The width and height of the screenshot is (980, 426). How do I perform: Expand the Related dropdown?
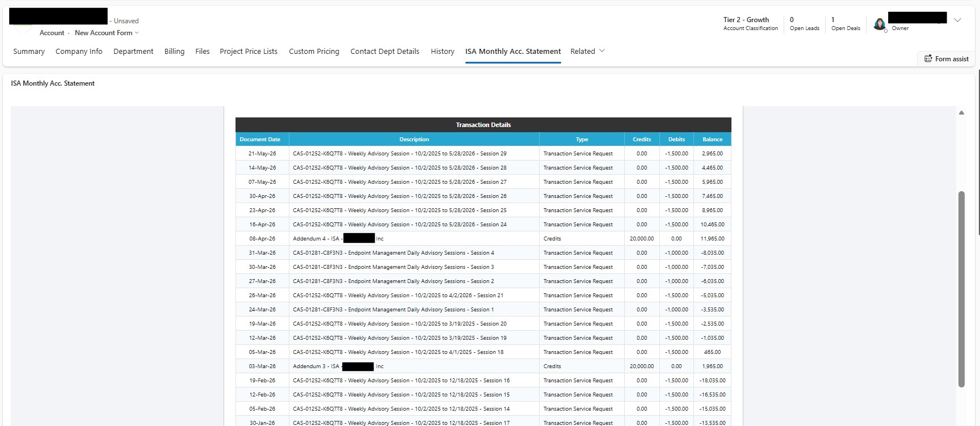click(587, 51)
